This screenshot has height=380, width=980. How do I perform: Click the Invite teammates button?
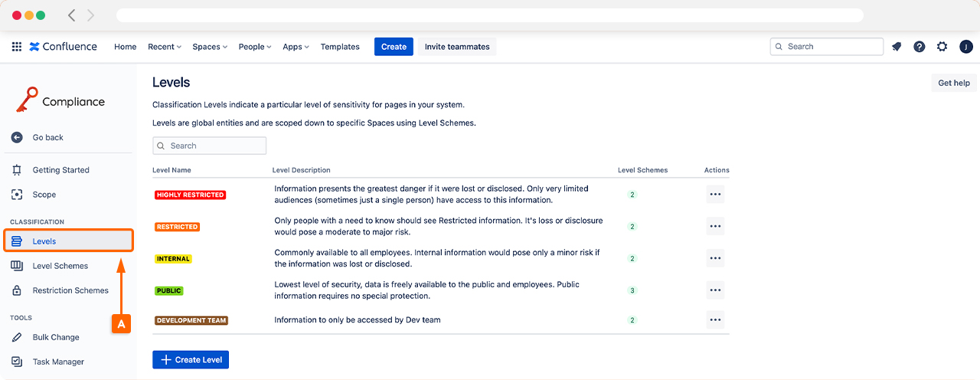(x=457, y=47)
